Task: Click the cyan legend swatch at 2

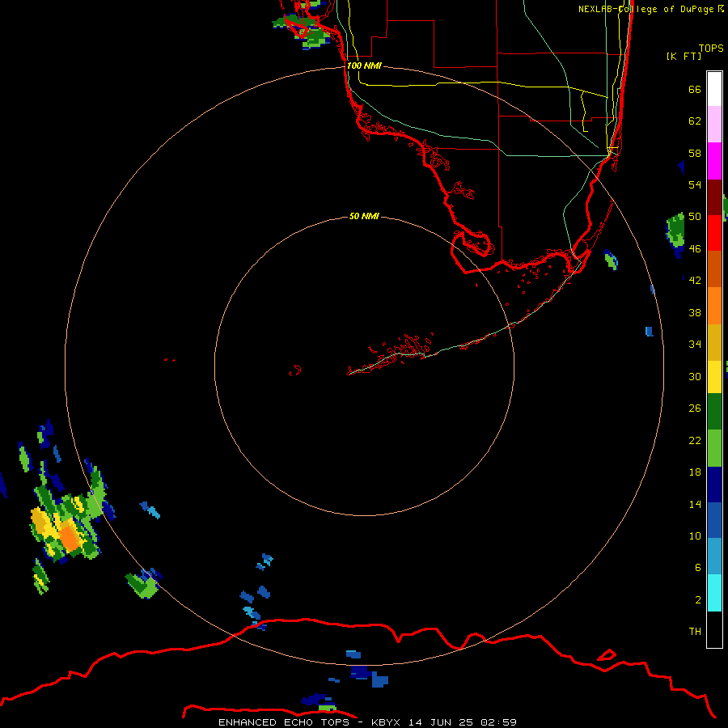Action: click(714, 593)
